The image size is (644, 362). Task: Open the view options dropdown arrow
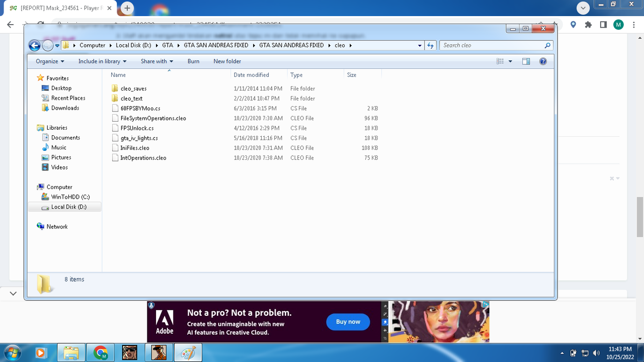(x=510, y=61)
